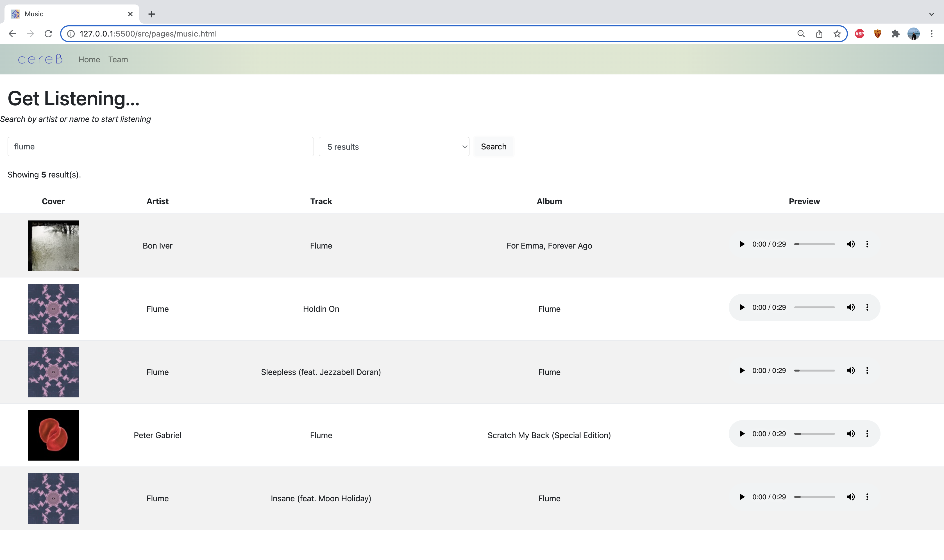Open the 5 results dropdown

[x=394, y=147]
